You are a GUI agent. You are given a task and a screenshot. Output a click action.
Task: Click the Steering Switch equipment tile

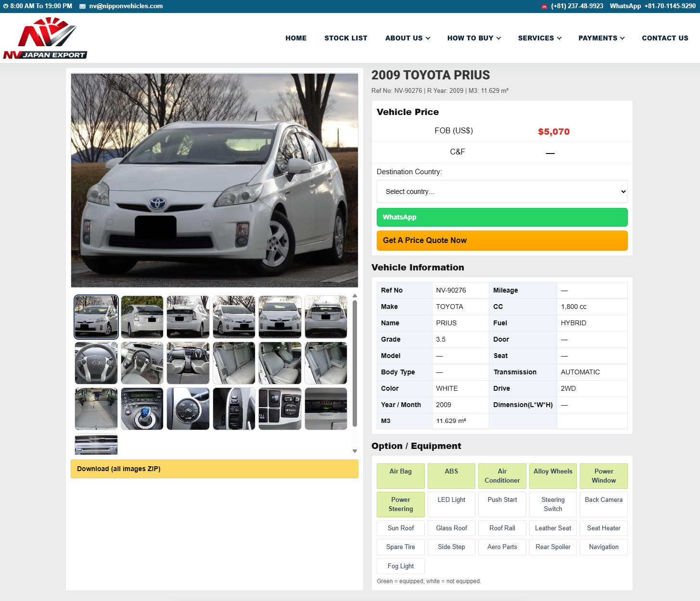coord(553,504)
